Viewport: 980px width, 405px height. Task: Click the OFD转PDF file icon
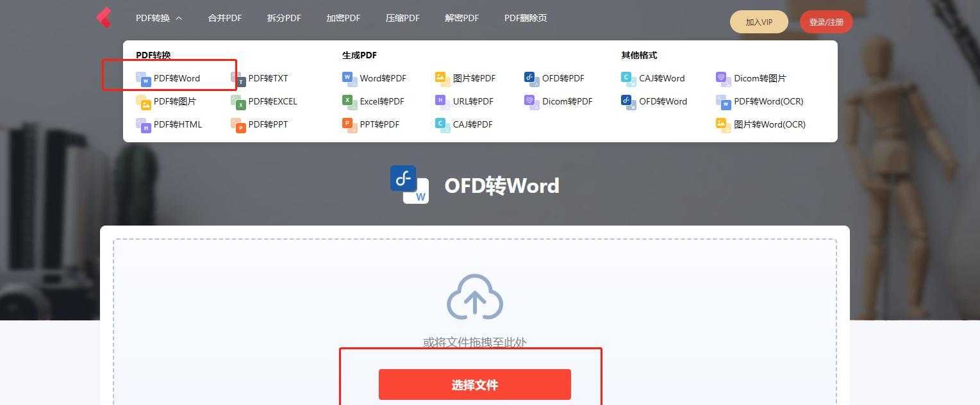click(531, 79)
